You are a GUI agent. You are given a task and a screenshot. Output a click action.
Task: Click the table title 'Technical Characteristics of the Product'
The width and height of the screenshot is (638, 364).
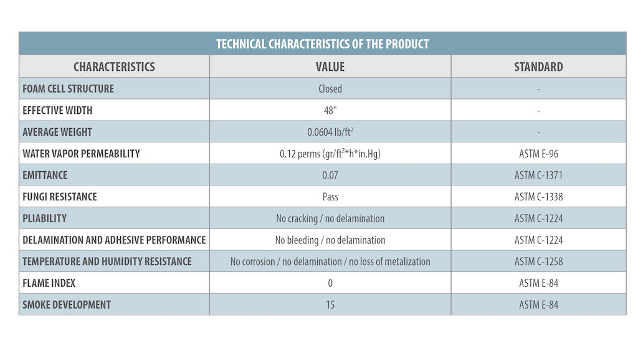pyautogui.click(x=322, y=44)
